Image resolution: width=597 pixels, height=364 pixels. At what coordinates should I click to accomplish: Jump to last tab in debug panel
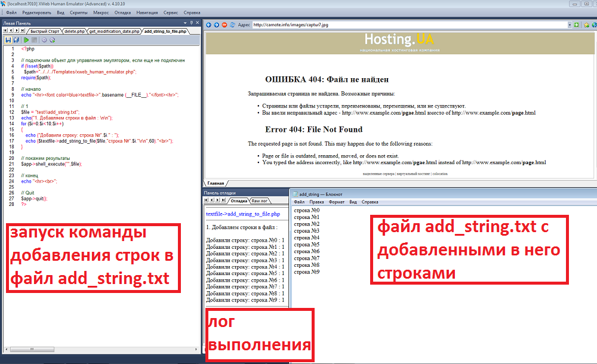pyautogui.click(x=223, y=200)
